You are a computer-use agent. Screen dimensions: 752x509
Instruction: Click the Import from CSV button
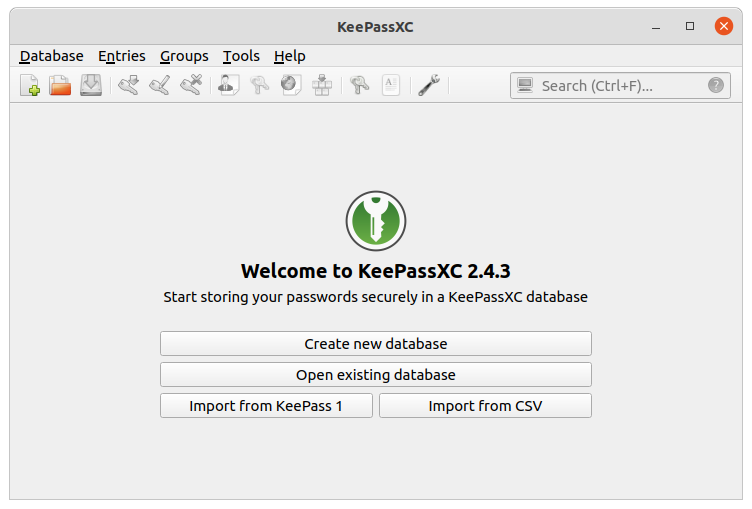click(x=485, y=406)
